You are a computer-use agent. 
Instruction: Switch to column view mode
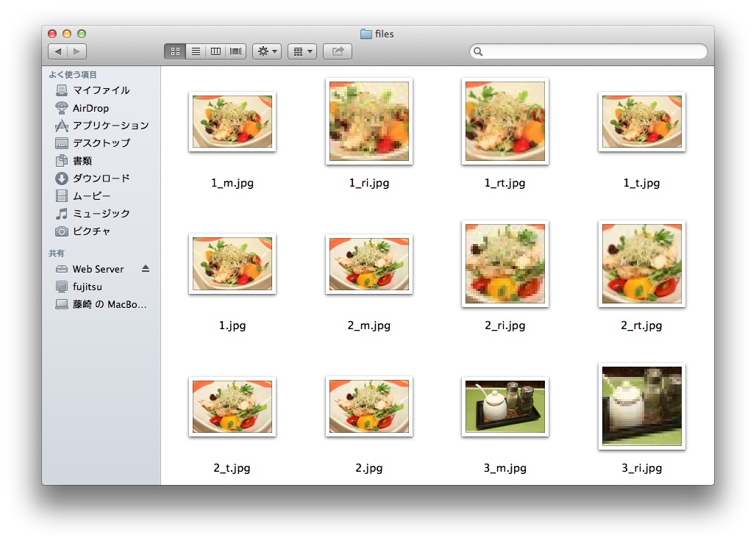215,51
